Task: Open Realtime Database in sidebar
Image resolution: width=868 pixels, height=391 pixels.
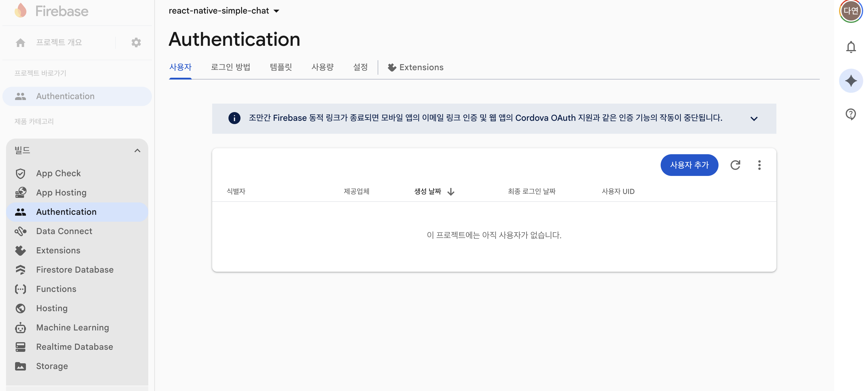Action: pyautogui.click(x=74, y=346)
